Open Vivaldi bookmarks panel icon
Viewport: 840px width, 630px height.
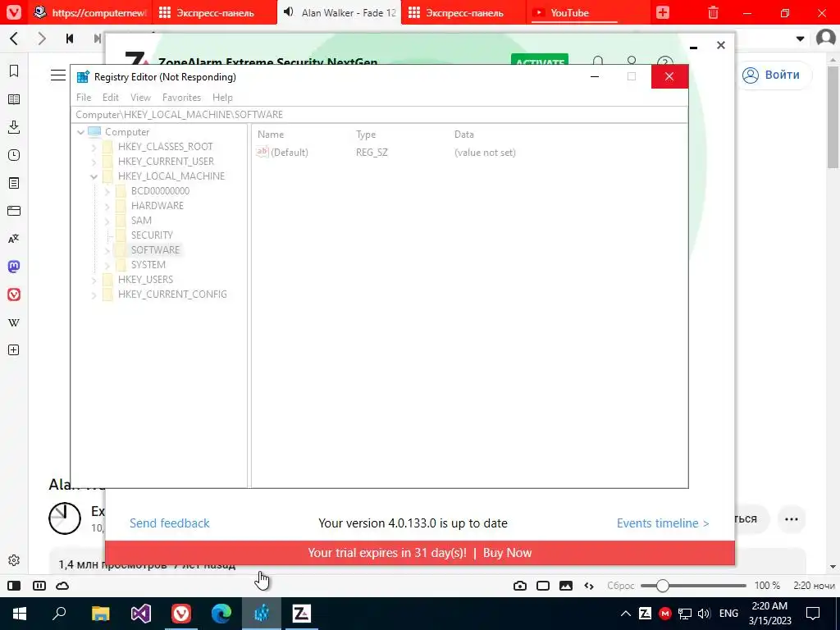(14, 71)
